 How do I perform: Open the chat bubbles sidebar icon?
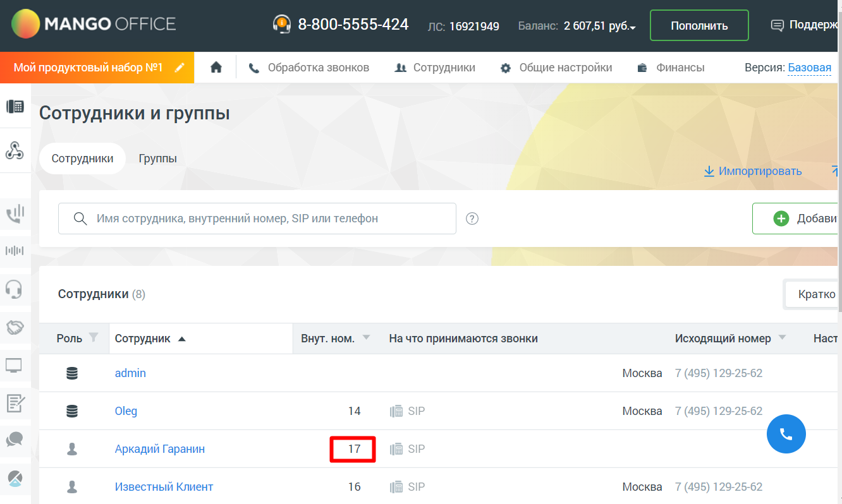pyautogui.click(x=15, y=440)
